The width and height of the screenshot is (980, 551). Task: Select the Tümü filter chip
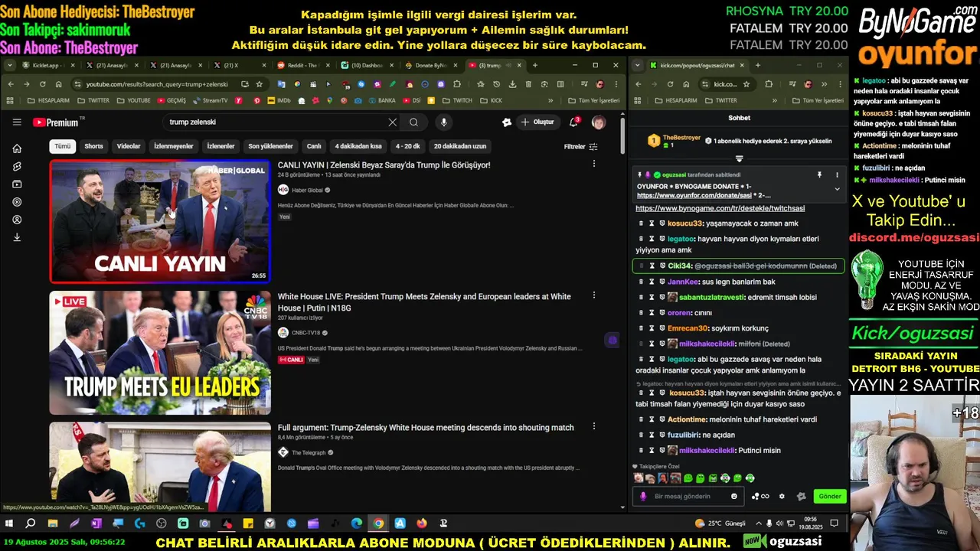pos(63,146)
